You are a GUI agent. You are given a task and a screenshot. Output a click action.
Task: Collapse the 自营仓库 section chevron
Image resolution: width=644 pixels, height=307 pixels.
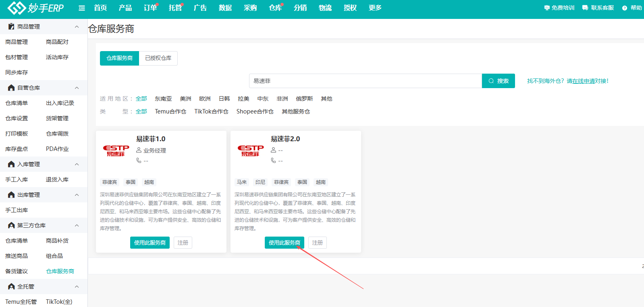tap(77, 88)
